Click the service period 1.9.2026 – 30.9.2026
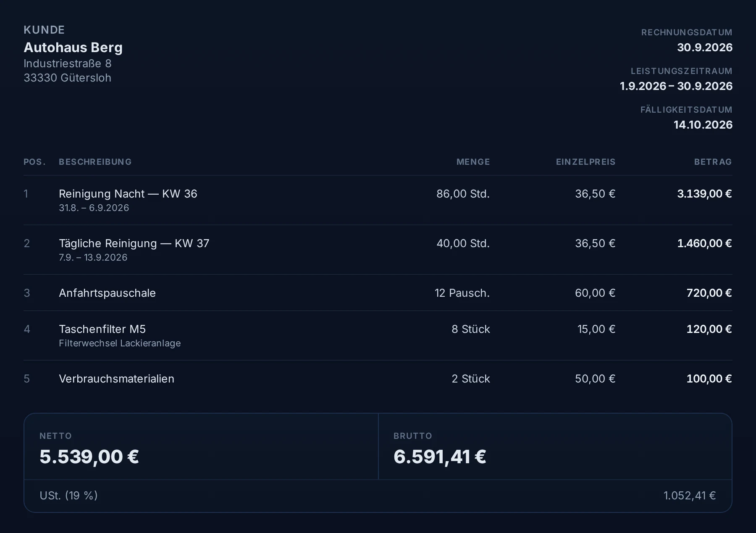The height and width of the screenshot is (533, 756). (676, 86)
